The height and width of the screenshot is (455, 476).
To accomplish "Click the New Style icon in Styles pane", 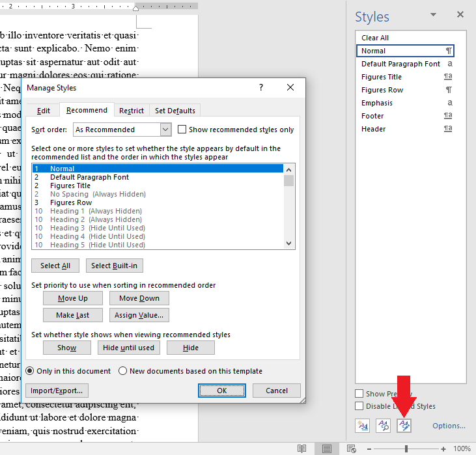I will pyautogui.click(x=362, y=425).
